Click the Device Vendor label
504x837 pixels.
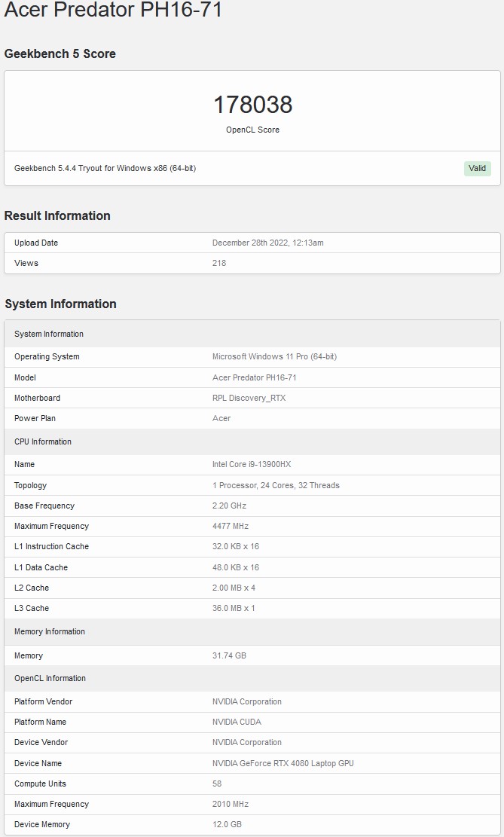pos(41,743)
